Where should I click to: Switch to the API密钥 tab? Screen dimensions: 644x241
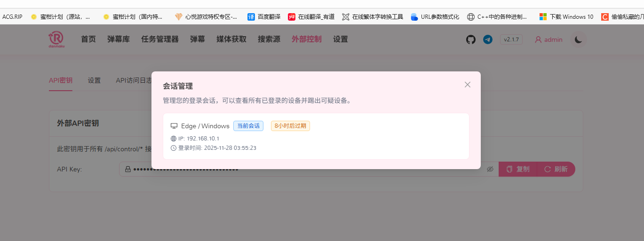pos(61,80)
